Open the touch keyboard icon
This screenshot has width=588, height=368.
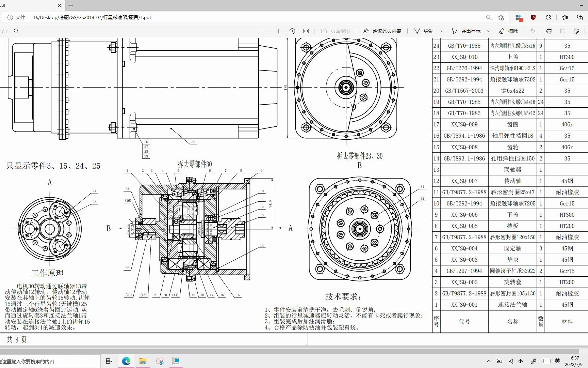pyautogui.click(x=547, y=361)
